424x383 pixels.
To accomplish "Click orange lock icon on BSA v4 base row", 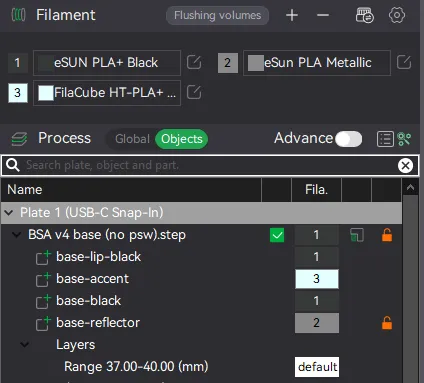I will click(387, 235).
